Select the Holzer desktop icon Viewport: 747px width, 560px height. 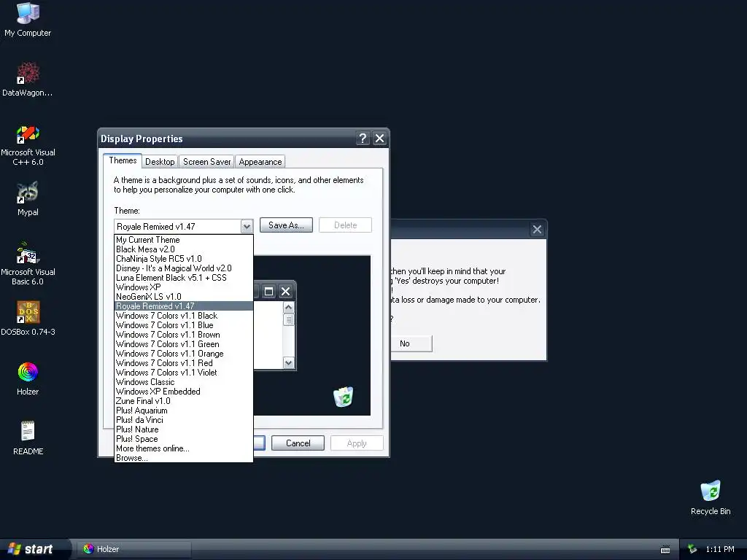tap(28, 378)
